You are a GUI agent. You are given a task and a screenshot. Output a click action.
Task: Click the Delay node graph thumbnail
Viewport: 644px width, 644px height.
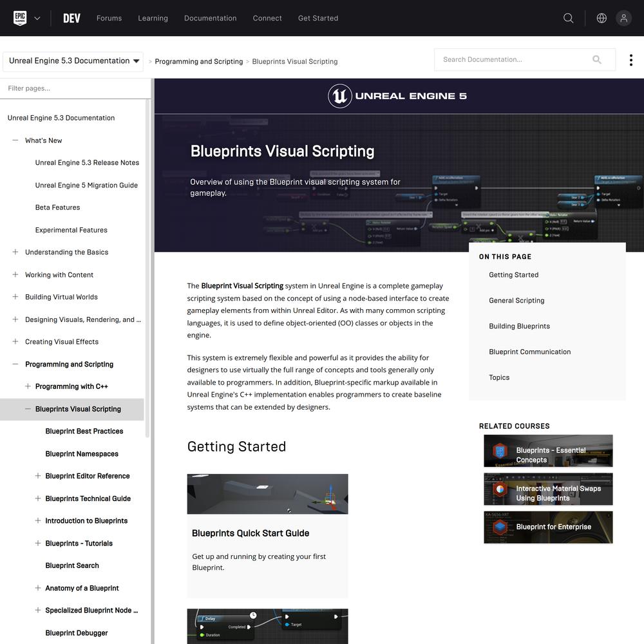click(267, 627)
